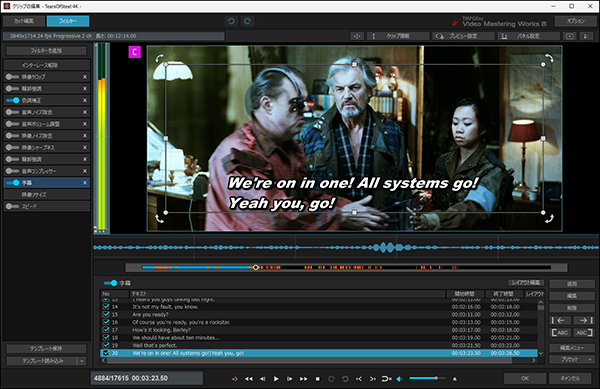Click the left-bracket ABC subtitle start icon
Image resolution: width=600 pixels, height=389 pixels.
(560, 333)
